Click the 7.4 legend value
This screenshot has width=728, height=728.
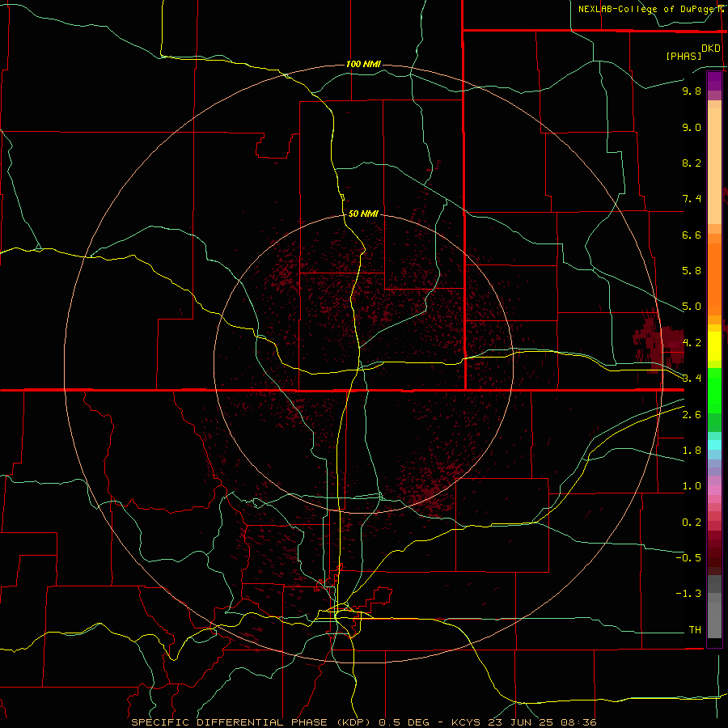point(692,199)
